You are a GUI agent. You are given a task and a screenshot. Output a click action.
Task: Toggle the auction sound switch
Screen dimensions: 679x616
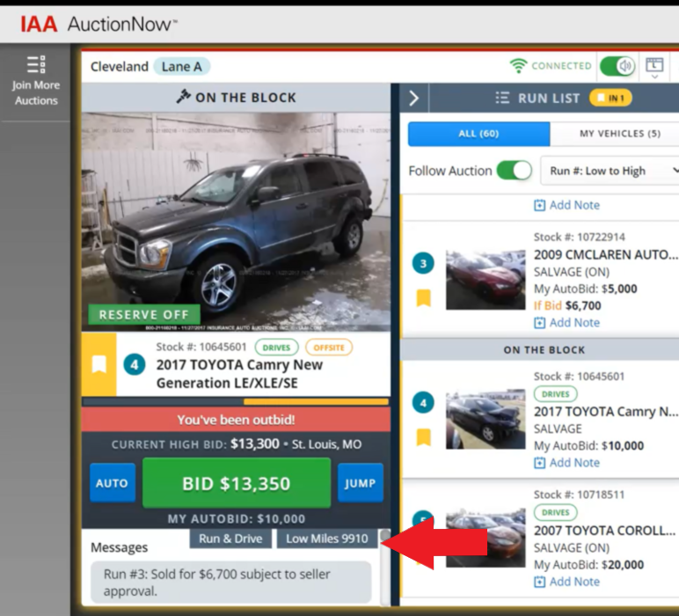point(617,66)
